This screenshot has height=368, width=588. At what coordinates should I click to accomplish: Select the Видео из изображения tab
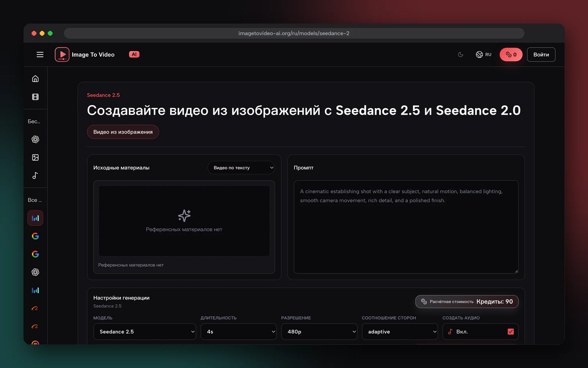[x=123, y=132]
